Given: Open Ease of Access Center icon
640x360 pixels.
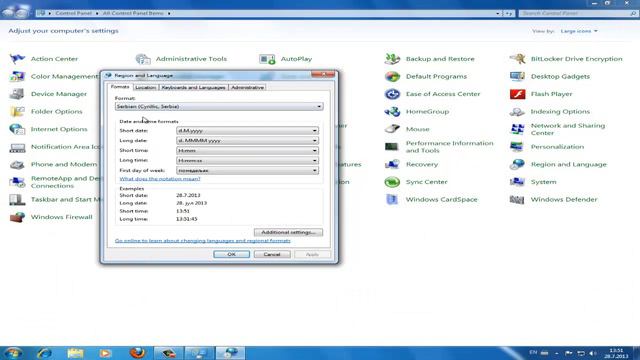Looking at the screenshot, I should coord(392,94).
